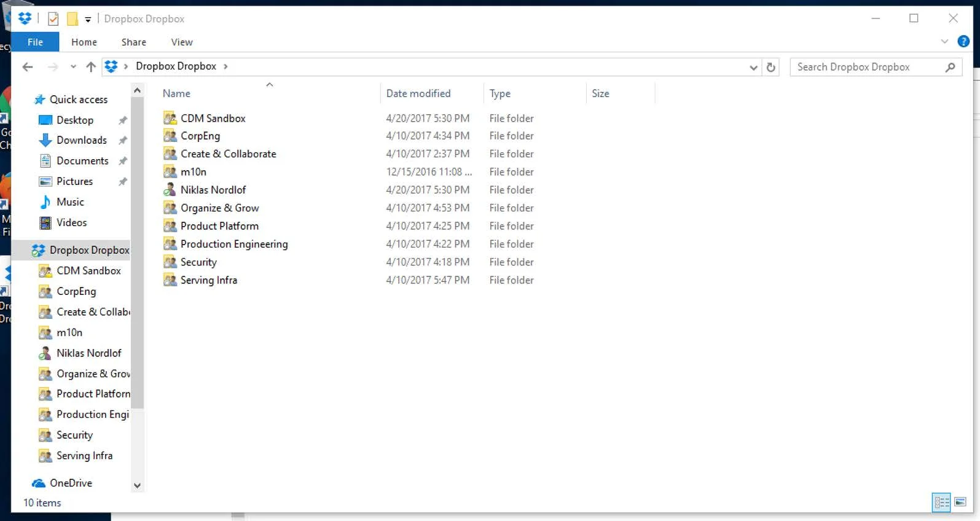Open the Recent locations dropdown arrow
The image size is (980, 521).
pos(73,67)
